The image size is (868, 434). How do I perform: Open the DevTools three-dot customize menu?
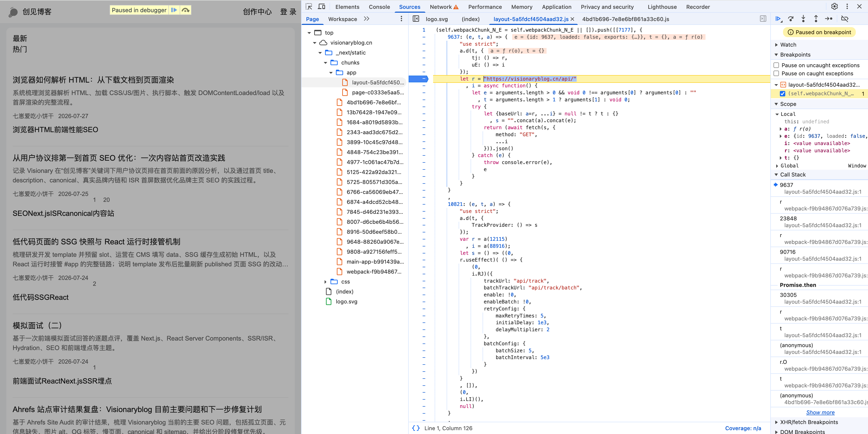847,6
